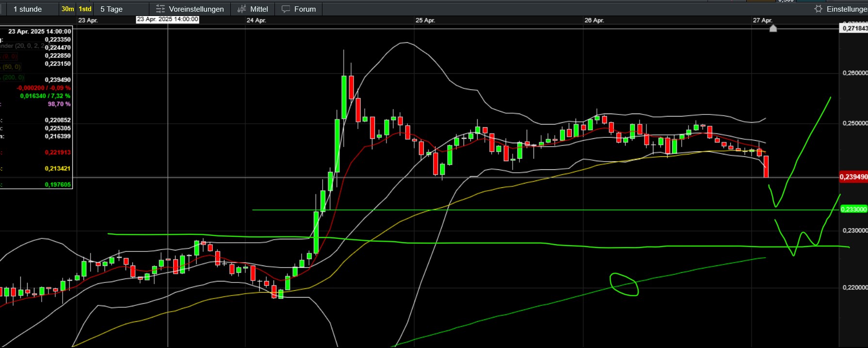Click the 0,220000 price axis label

855,287
